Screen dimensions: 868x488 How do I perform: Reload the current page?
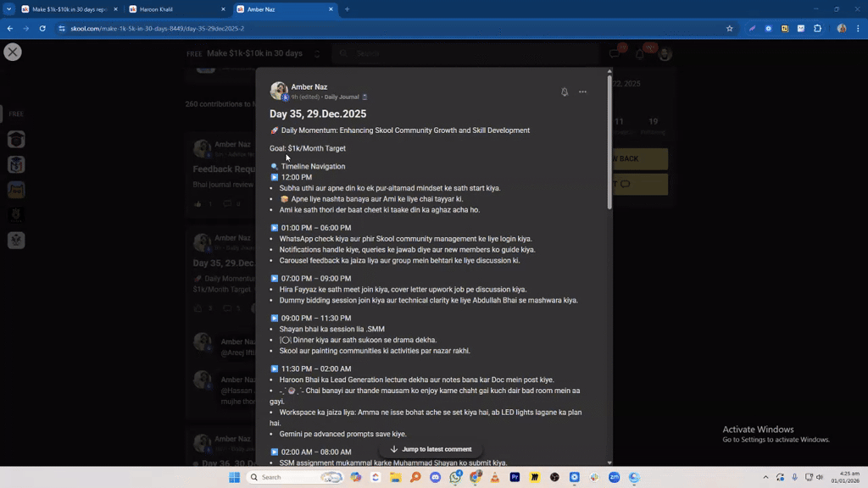click(42, 28)
